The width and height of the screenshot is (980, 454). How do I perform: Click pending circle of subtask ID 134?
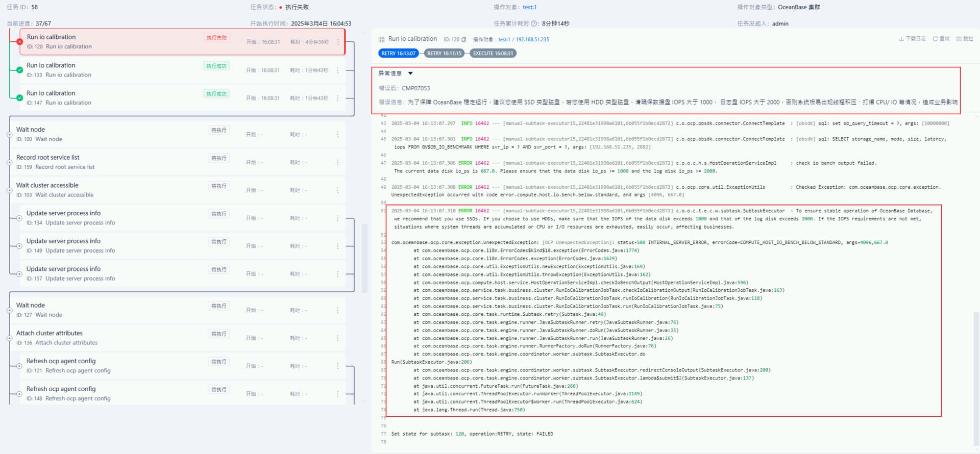point(19,218)
